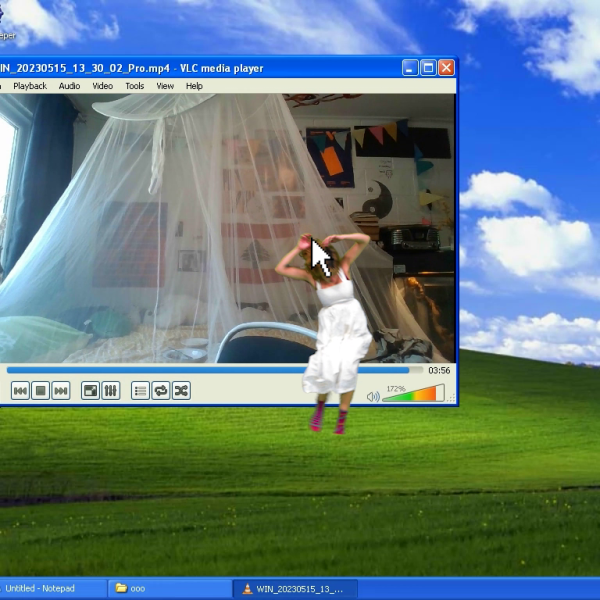Open the Playback menu

point(30,86)
